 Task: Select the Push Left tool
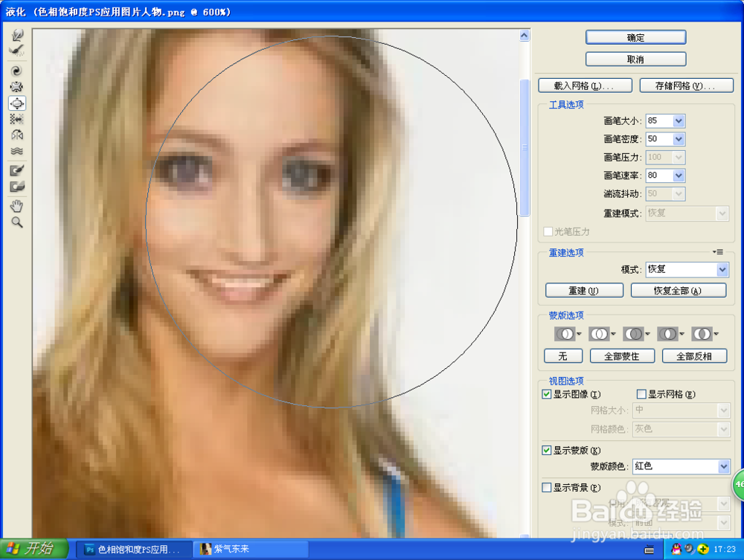click(17, 119)
